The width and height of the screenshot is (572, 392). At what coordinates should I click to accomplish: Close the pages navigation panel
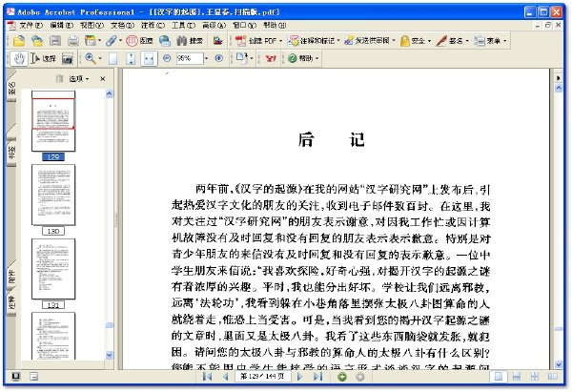(x=103, y=78)
